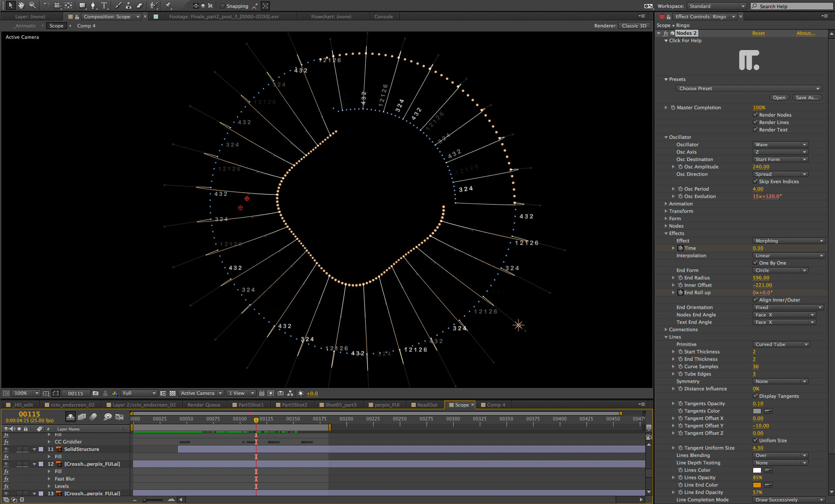The image size is (835, 504).
Task: Click the Search Help field
Action: point(791,6)
